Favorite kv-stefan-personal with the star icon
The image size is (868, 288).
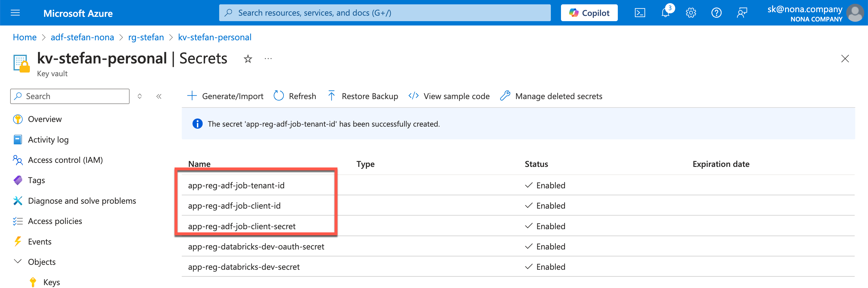pos(248,59)
